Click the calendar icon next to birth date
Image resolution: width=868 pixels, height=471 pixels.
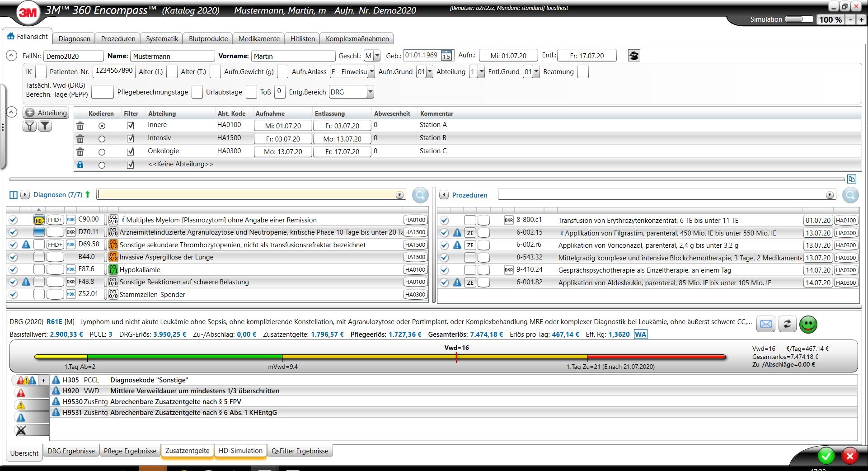click(446, 56)
